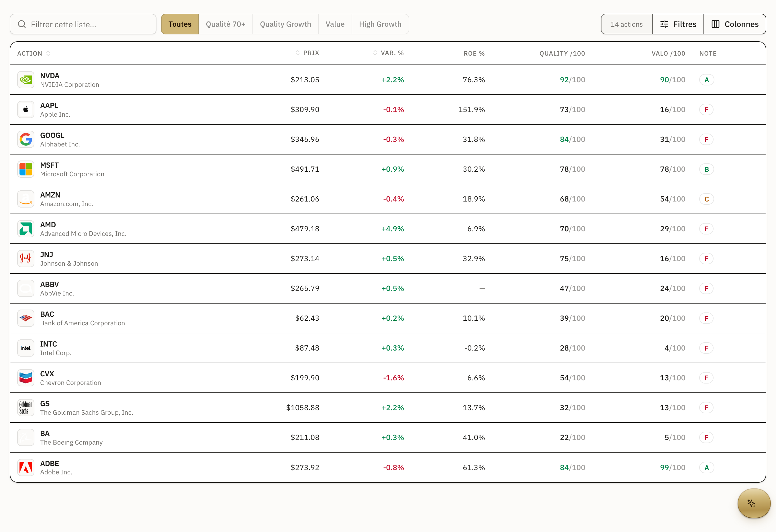
Task: Click the 14 actions counter
Action: click(627, 24)
